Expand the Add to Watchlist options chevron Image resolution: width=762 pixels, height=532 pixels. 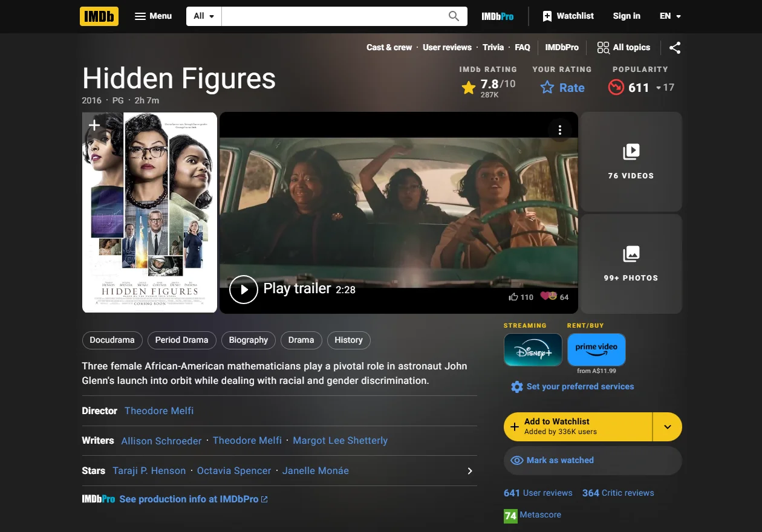667,427
